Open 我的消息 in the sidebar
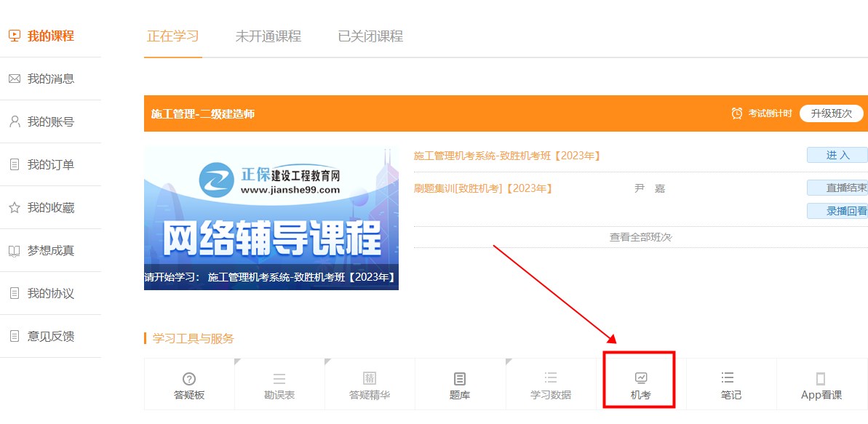The width and height of the screenshot is (868, 424). (x=50, y=79)
